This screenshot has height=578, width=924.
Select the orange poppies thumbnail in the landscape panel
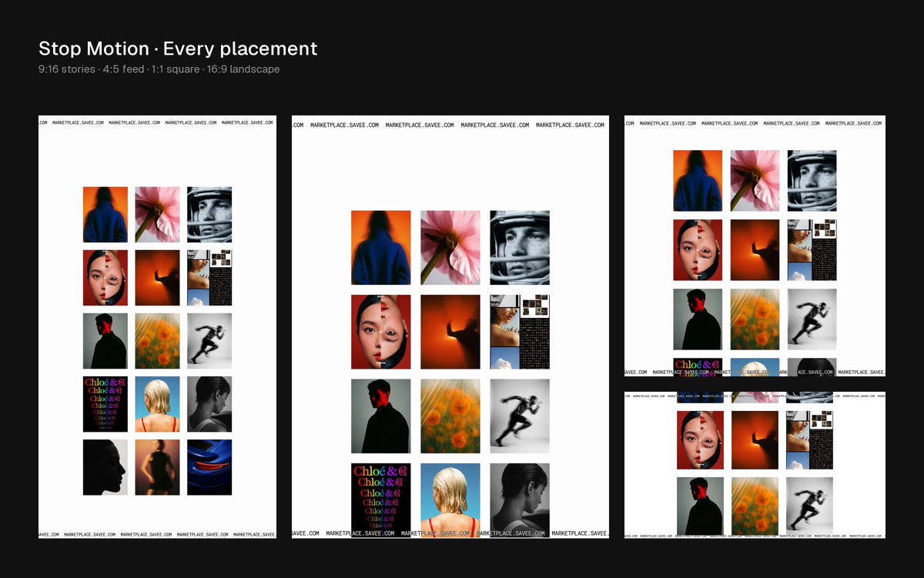tap(755, 506)
